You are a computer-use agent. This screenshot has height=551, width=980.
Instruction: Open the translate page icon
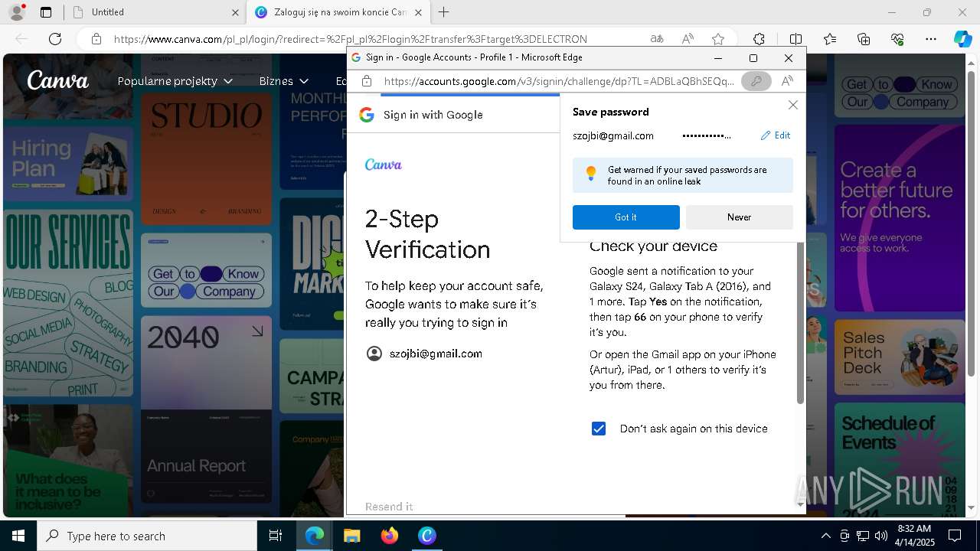coord(657,39)
